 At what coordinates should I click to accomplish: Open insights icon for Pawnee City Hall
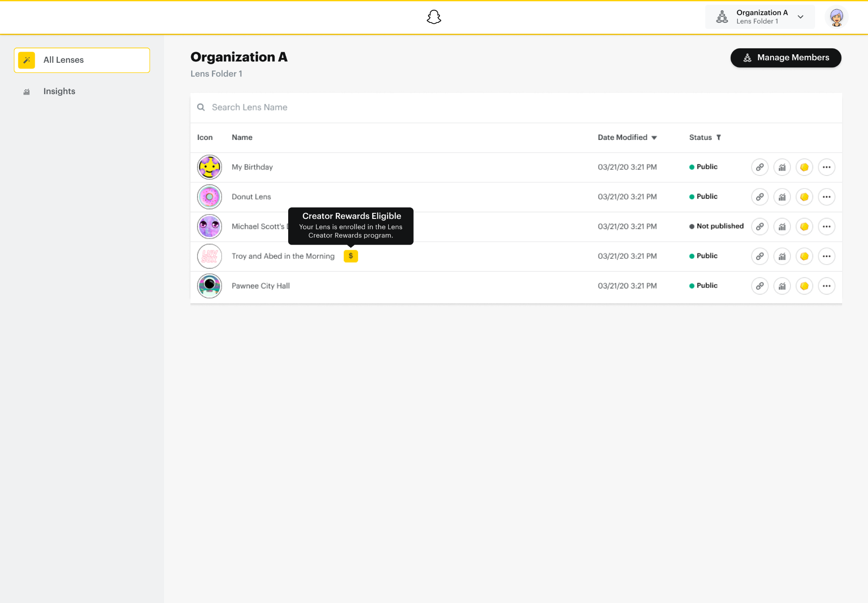(x=782, y=286)
